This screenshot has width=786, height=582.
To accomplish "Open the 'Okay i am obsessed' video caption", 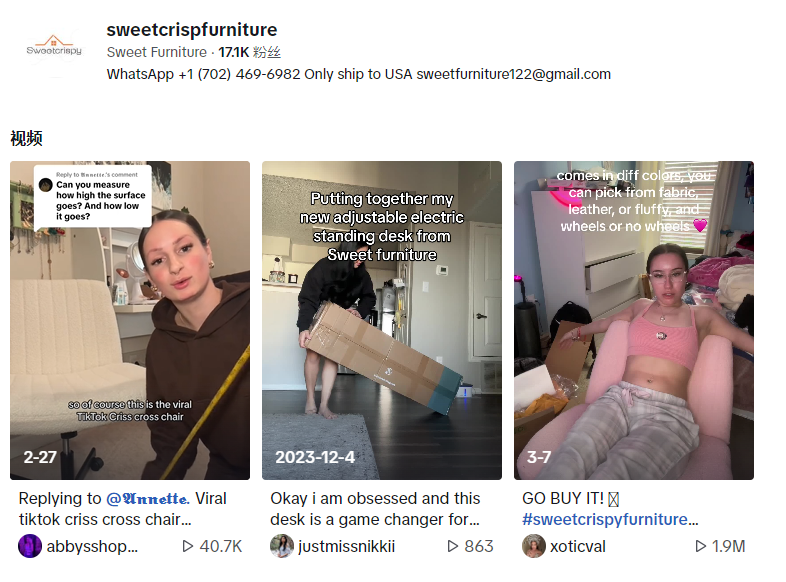I will tap(375, 509).
